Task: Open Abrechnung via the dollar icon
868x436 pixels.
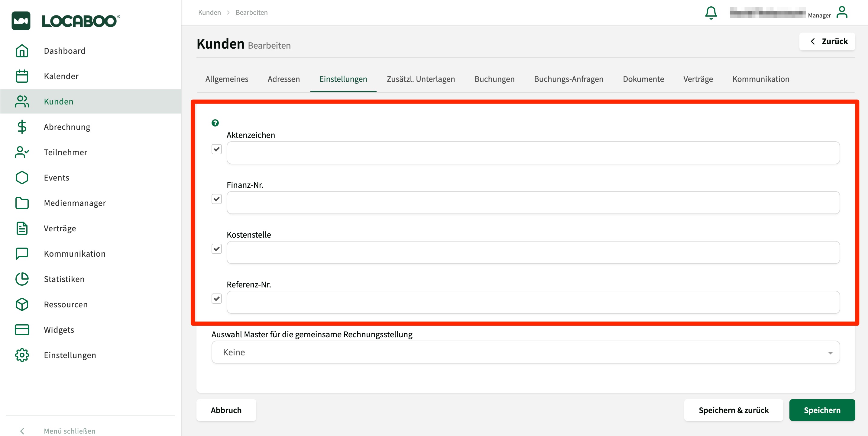Action: (x=22, y=127)
